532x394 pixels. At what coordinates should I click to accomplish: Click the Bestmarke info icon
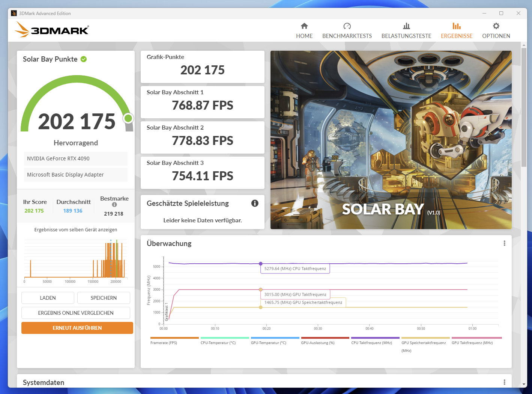coord(114,205)
